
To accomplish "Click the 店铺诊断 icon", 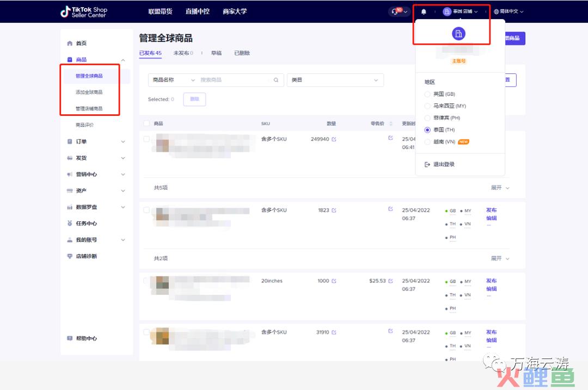I will point(69,256).
